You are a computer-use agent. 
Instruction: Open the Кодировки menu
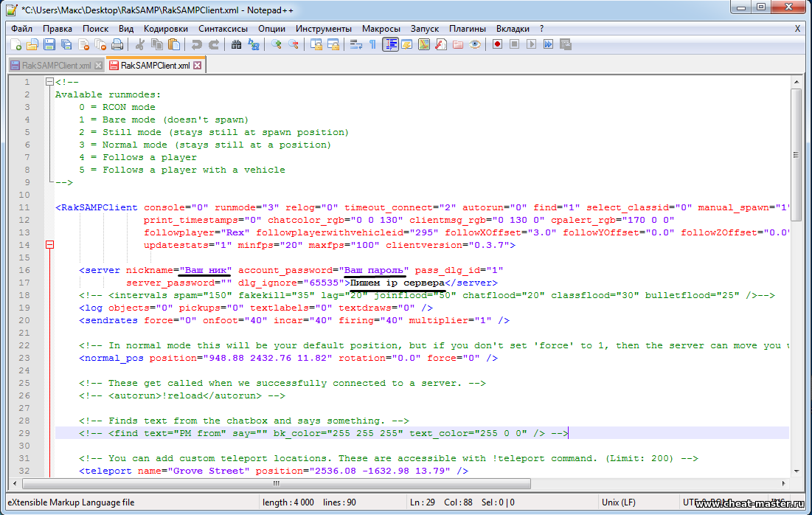coord(166,28)
